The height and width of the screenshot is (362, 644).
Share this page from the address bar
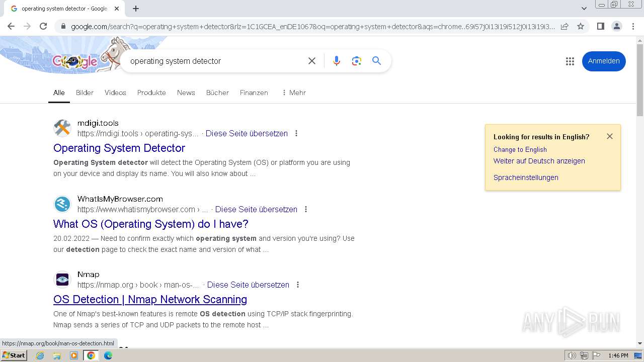[x=565, y=26]
